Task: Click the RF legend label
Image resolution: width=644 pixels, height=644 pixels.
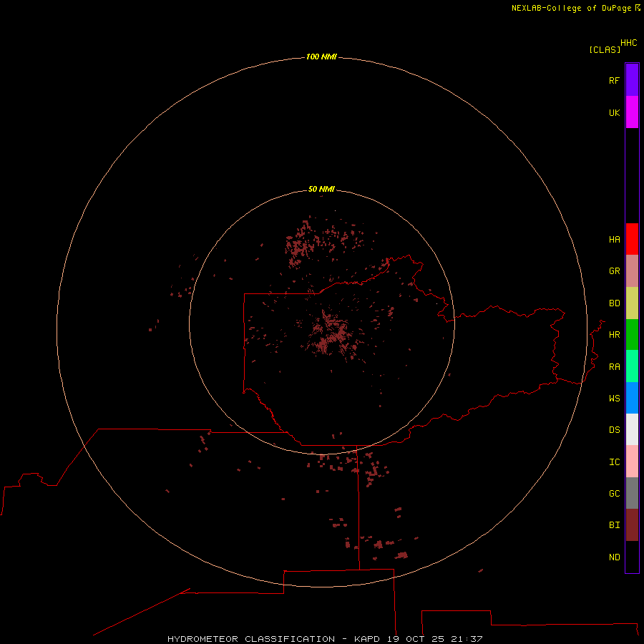Action: [614, 80]
